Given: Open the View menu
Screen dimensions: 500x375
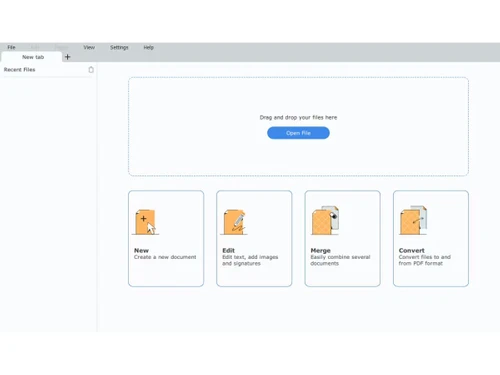Looking at the screenshot, I should (x=89, y=47).
